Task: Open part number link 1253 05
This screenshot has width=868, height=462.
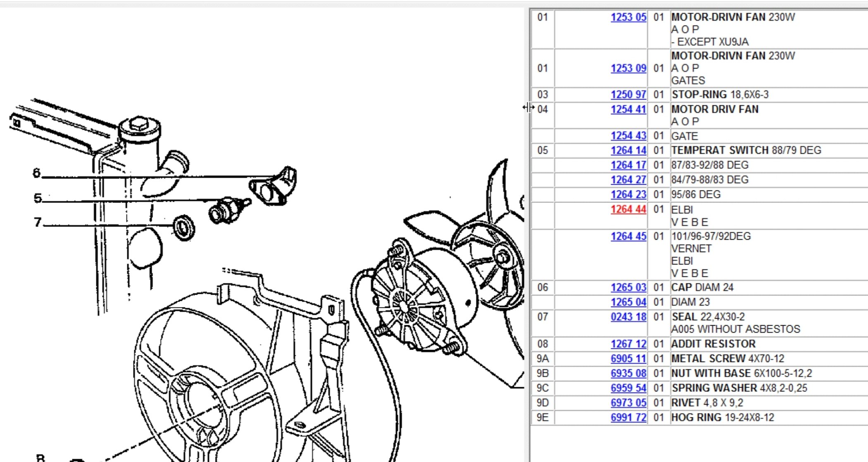Action: pyautogui.click(x=628, y=17)
